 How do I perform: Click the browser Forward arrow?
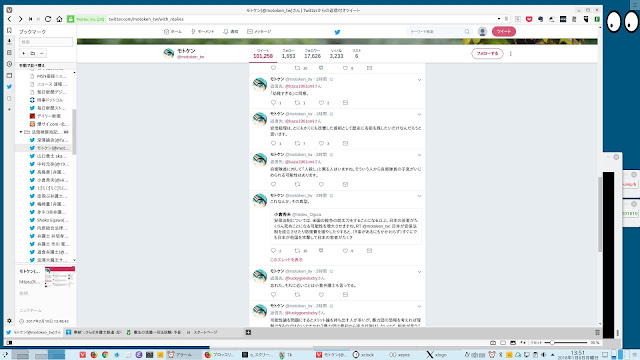click(x=20, y=19)
